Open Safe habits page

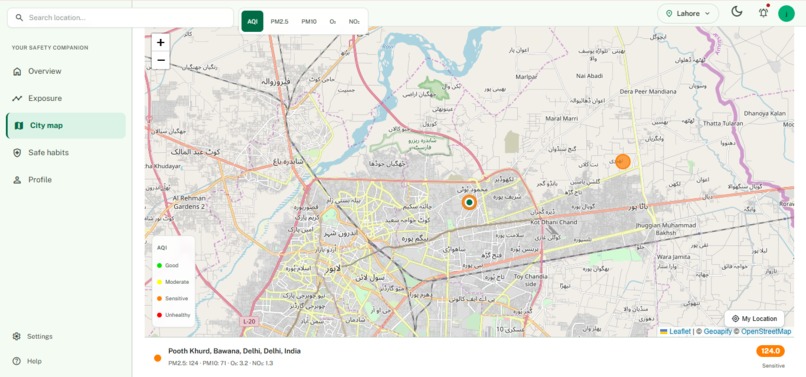tap(66, 153)
